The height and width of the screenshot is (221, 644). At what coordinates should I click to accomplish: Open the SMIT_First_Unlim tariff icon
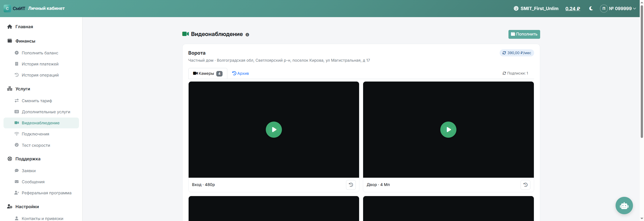coord(516,9)
